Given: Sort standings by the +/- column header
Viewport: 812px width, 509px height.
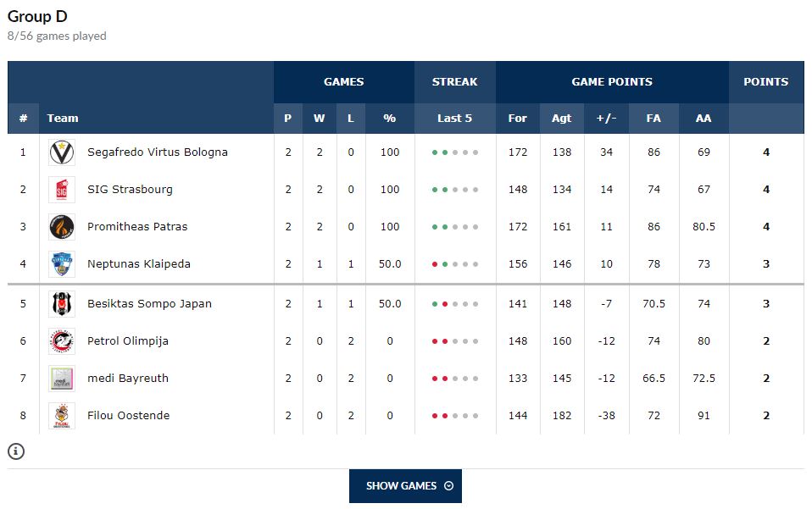Looking at the screenshot, I should [606, 119].
